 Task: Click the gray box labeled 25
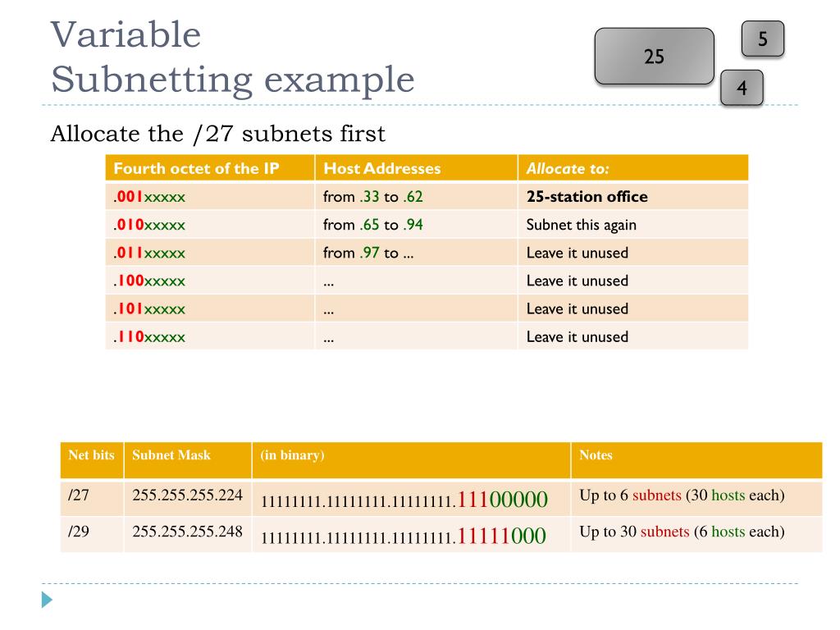(x=654, y=57)
